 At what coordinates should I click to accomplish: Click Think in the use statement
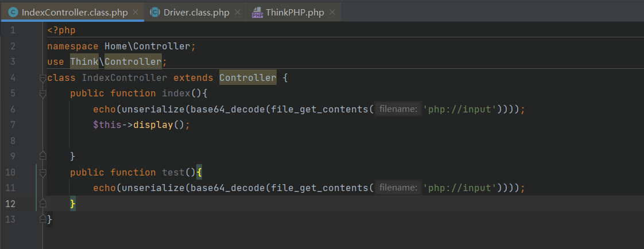click(x=84, y=61)
